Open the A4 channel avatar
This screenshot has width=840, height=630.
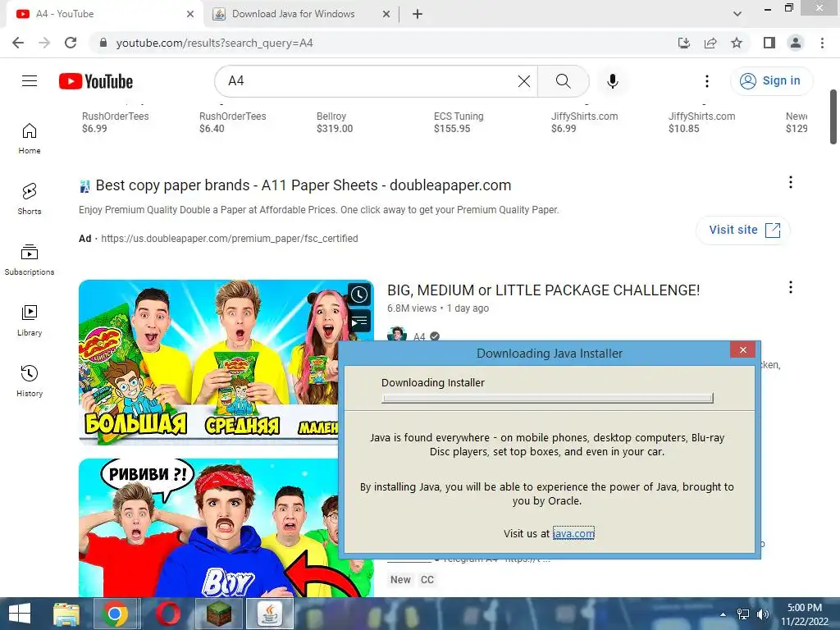(x=397, y=335)
